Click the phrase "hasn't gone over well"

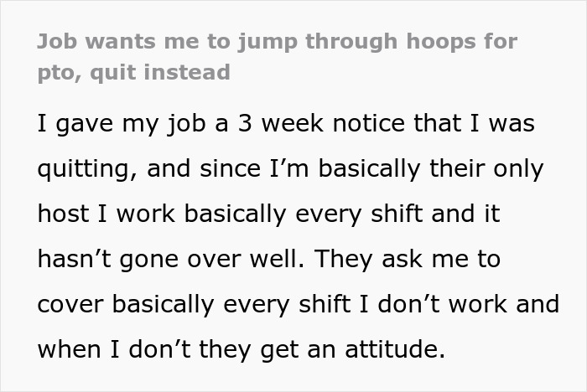(164, 260)
